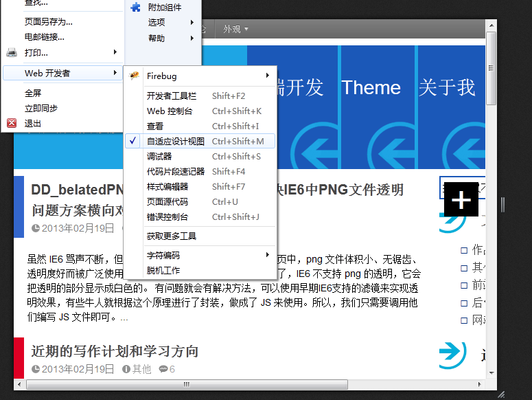Click the printer icon beside 打印

click(12, 52)
